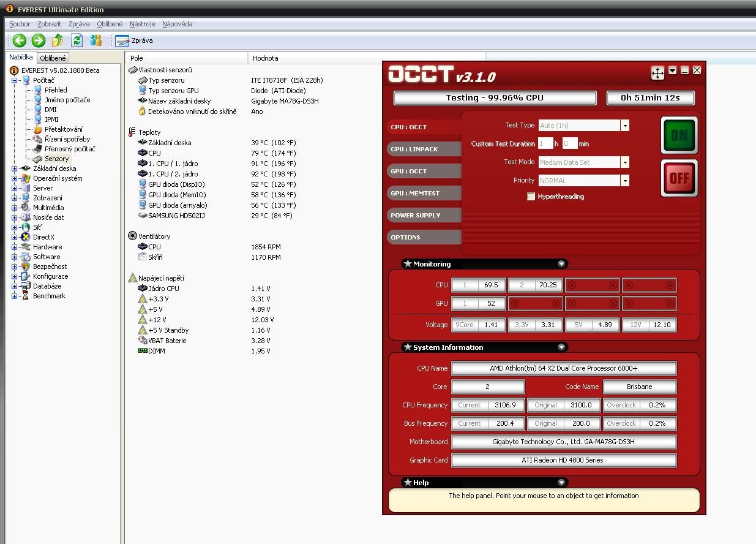This screenshot has width=756, height=544.
Task: Click the Nosiče dat storage tree icon
Action: (x=26, y=217)
